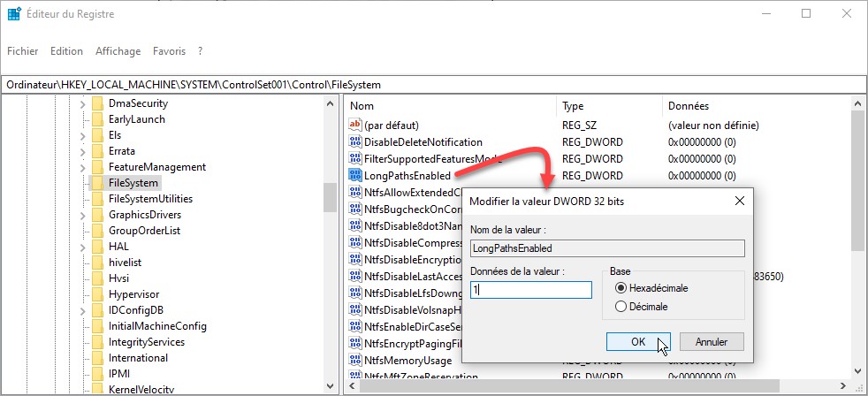Click the NtfsMemoryUsage value icon
Image resolution: width=868 pixels, height=396 pixels.
click(x=356, y=361)
